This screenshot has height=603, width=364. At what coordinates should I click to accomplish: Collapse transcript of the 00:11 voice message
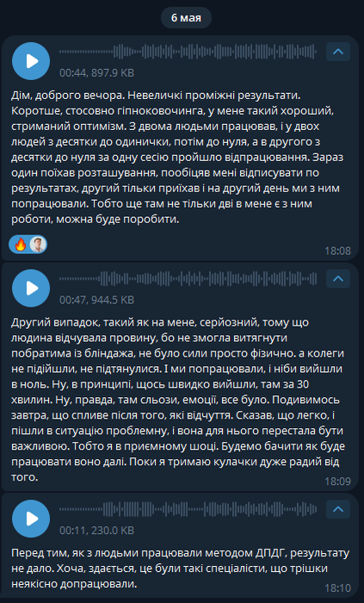click(338, 509)
